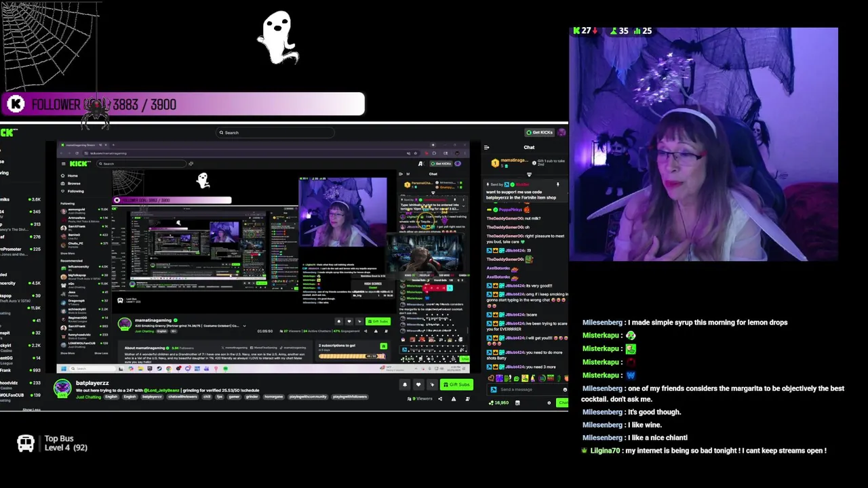This screenshot has width=868, height=488.
Task: Select the horrorgame tag
Action: (273, 396)
